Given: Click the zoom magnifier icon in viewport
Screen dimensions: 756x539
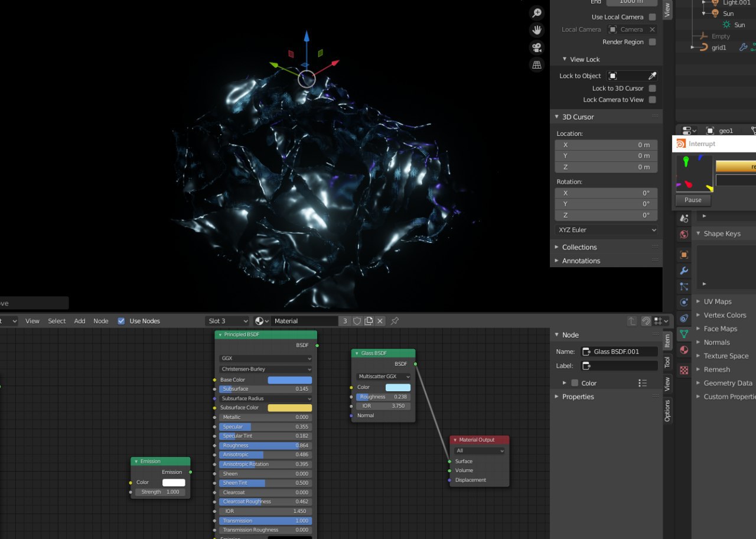Looking at the screenshot, I should point(537,12).
